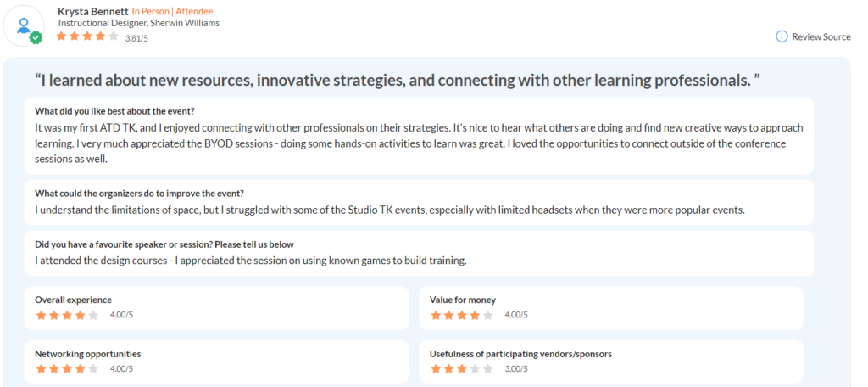Viewport: 868px width, 387px height.
Task: Click Krysta Bennett's profile avatar icon
Action: [25, 26]
